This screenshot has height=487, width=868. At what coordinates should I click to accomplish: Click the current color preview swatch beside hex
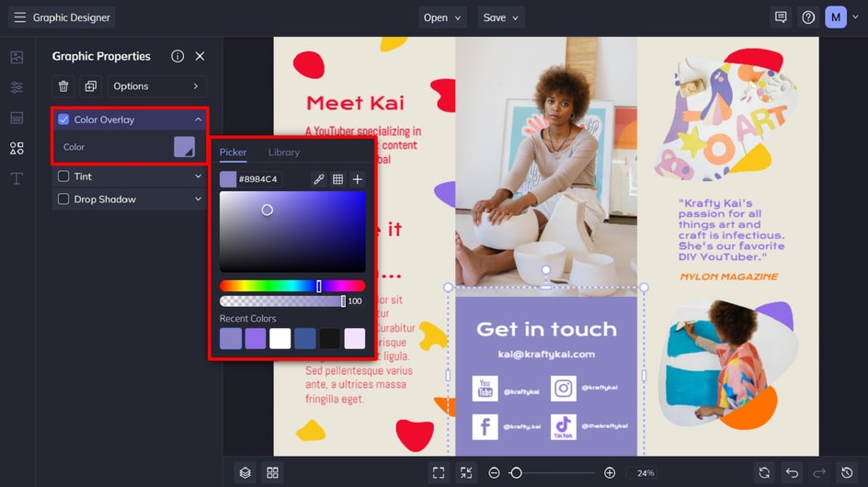tap(227, 179)
